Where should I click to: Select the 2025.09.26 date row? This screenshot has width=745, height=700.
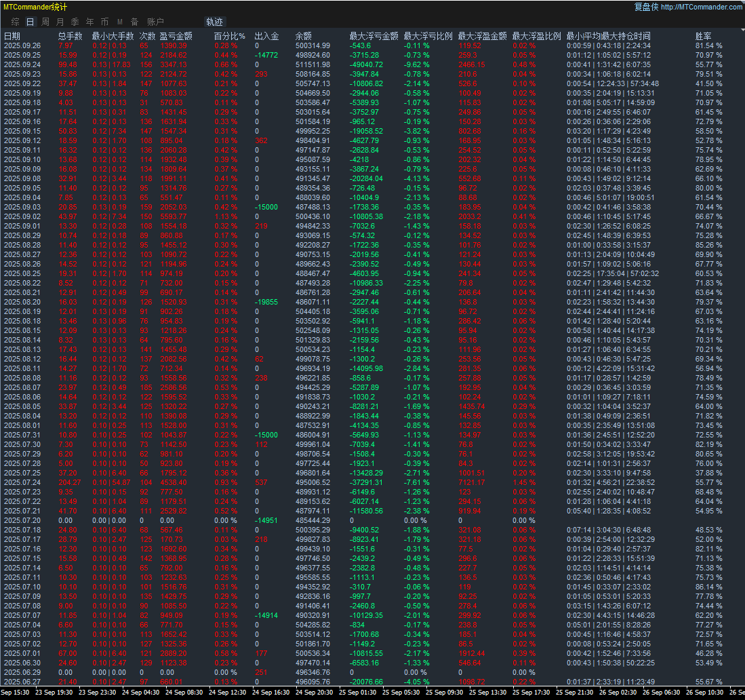pos(22,45)
